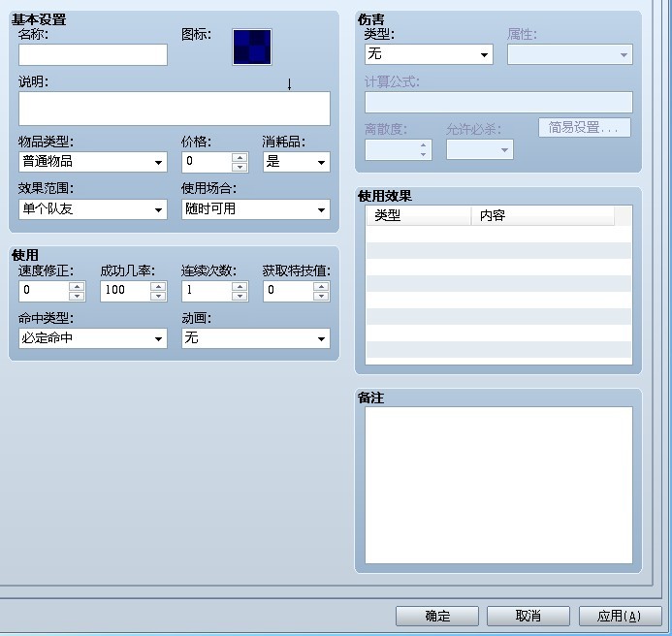Increase 连续次数 with the up arrow
The height and width of the screenshot is (636, 672).
click(240, 286)
